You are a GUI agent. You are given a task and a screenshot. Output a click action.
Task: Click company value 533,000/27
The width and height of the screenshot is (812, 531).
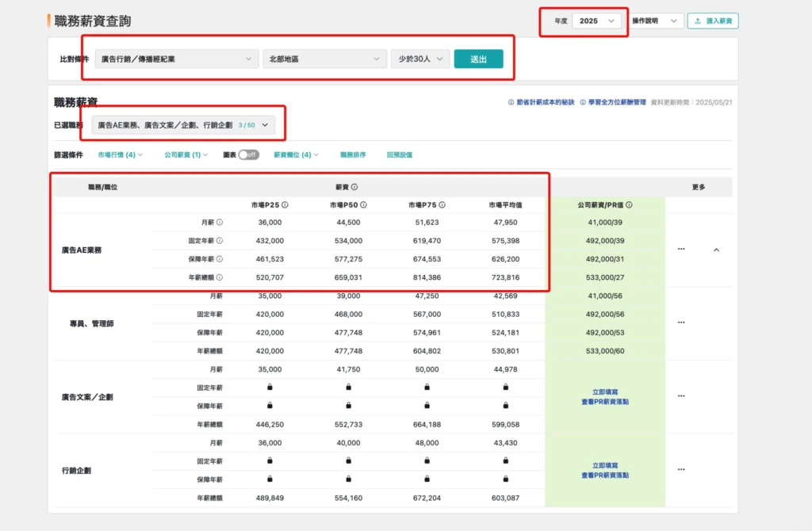[x=605, y=277]
